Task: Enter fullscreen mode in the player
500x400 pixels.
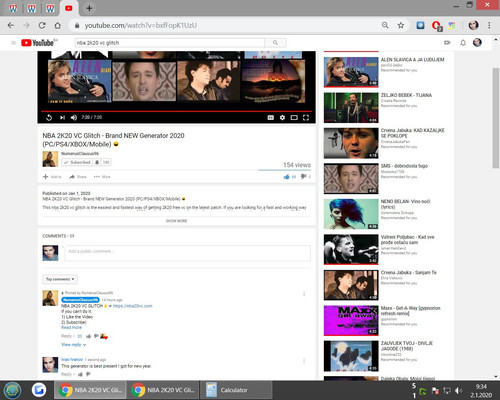Action: pyautogui.click(x=306, y=117)
